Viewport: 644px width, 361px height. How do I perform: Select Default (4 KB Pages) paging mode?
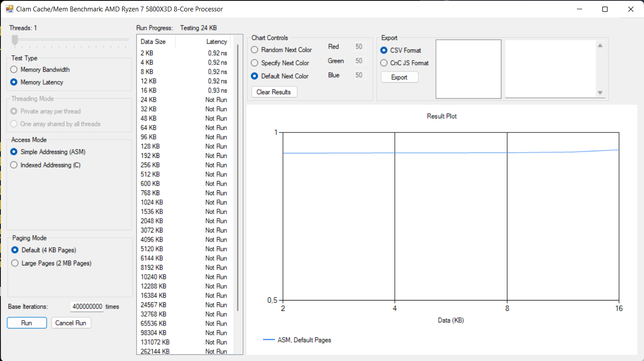44,250
